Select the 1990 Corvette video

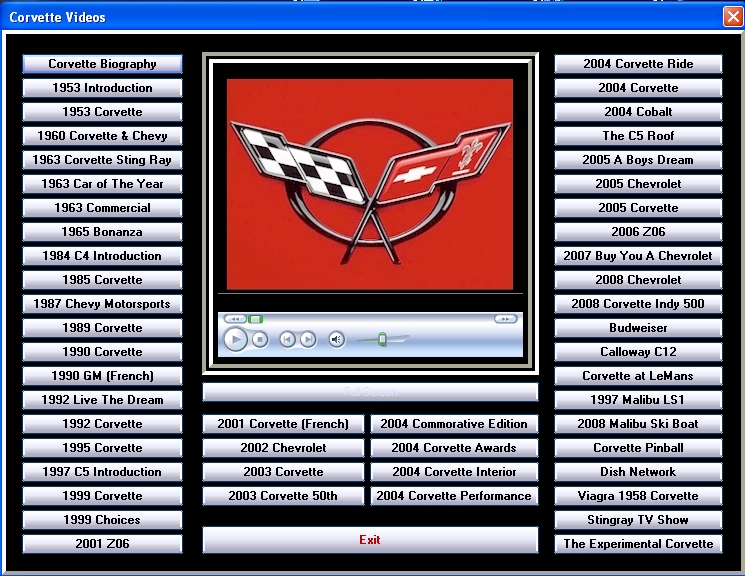102,352
